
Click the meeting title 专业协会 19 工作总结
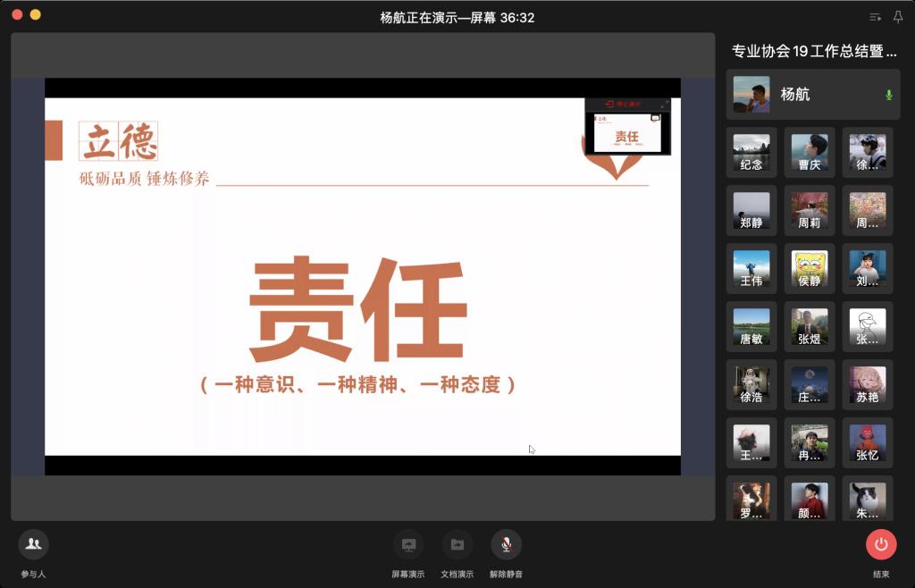pos(813,52)
